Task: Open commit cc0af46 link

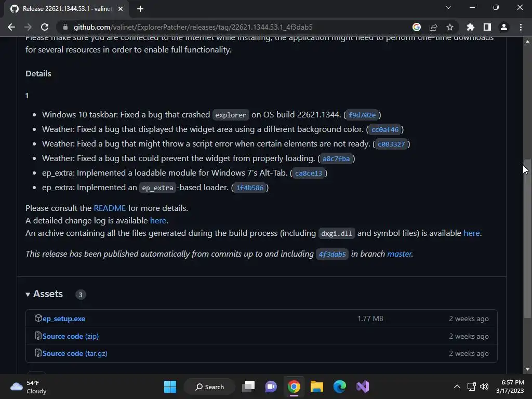Action: click(x=385, y=129)
